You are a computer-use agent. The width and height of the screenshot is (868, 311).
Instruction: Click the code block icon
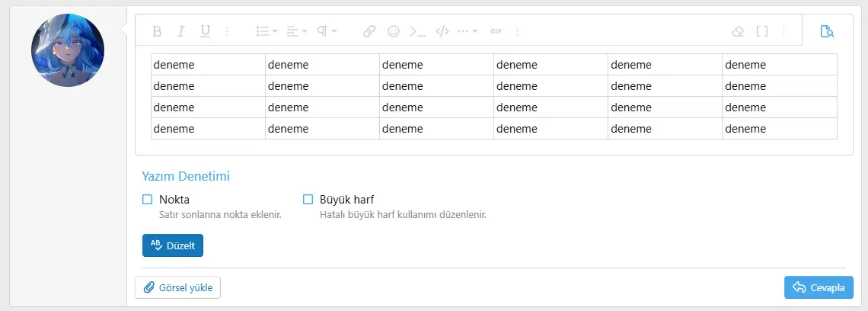pos(442,31)
